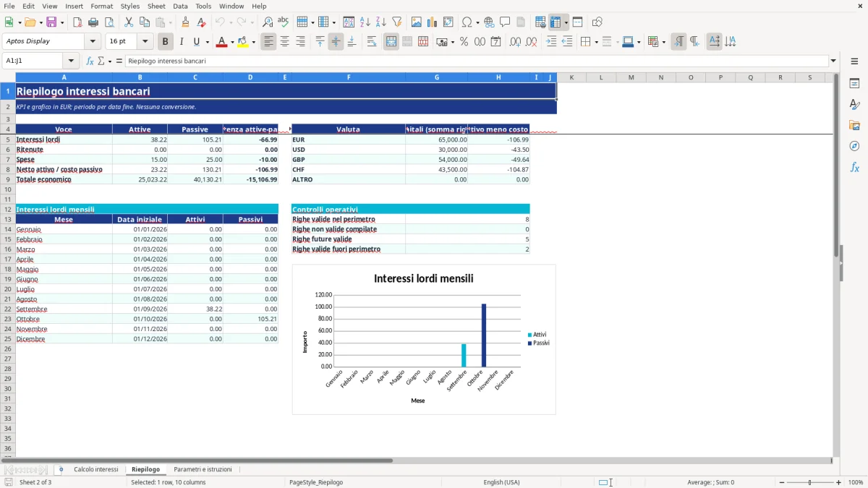The width and height of the screenshot is (868, 488).
Task: Open sidebar Styles icon
Action: pyautogui.click(x=854, y=104)
